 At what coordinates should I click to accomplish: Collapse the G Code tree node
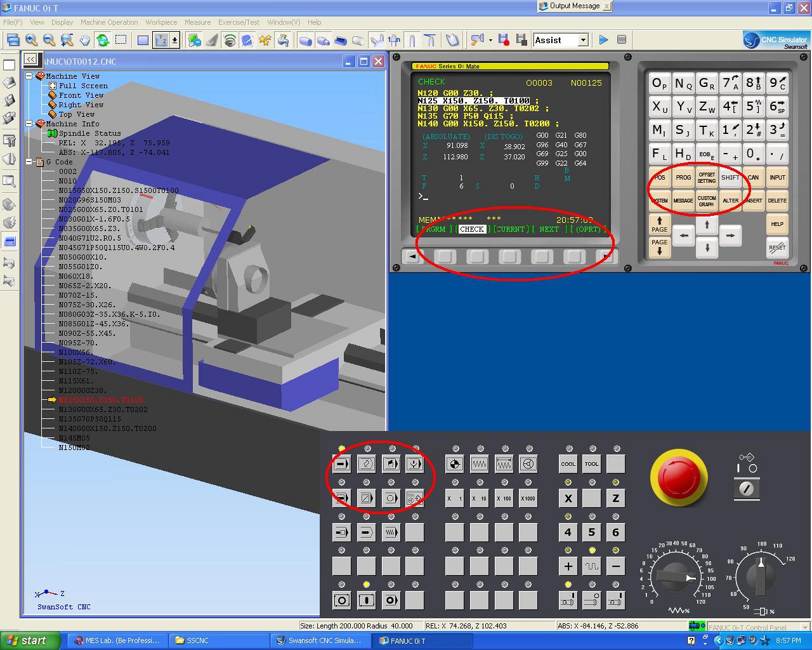click(x=28, y=162)
